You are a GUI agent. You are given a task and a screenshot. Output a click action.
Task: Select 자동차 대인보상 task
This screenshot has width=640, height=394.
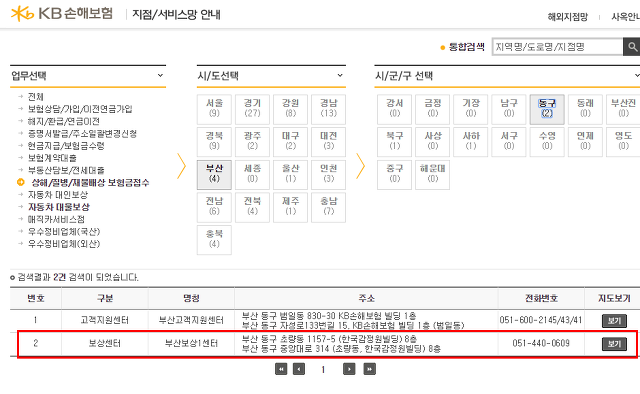coord(58,195)
